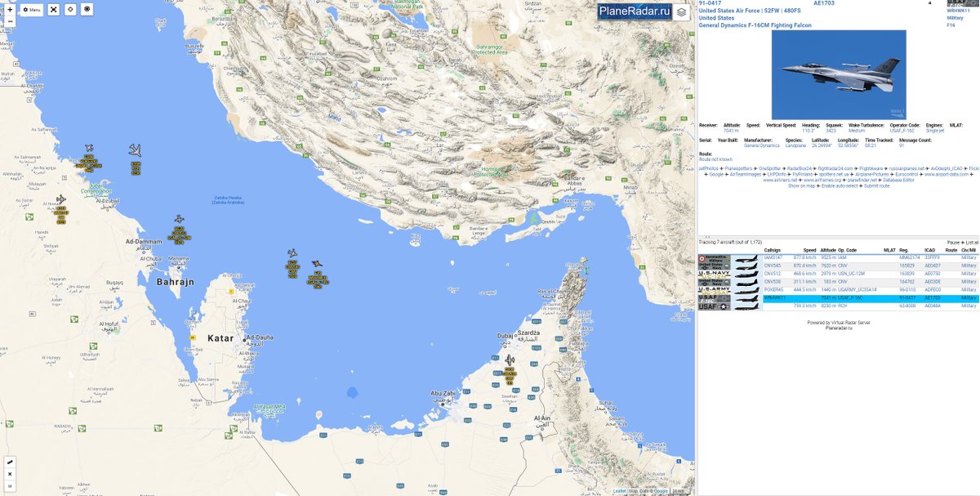
Task: Open the F-16 aircraft photo
Action: pos(839,74)
